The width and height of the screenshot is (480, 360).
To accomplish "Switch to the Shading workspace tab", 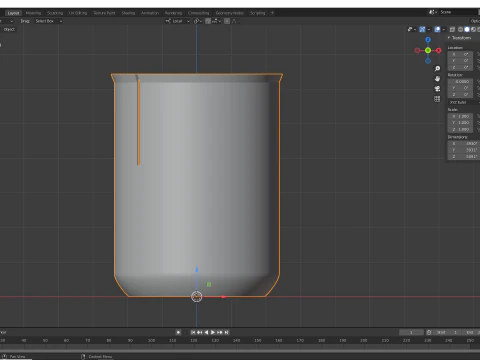I will [x=128, y=13].
